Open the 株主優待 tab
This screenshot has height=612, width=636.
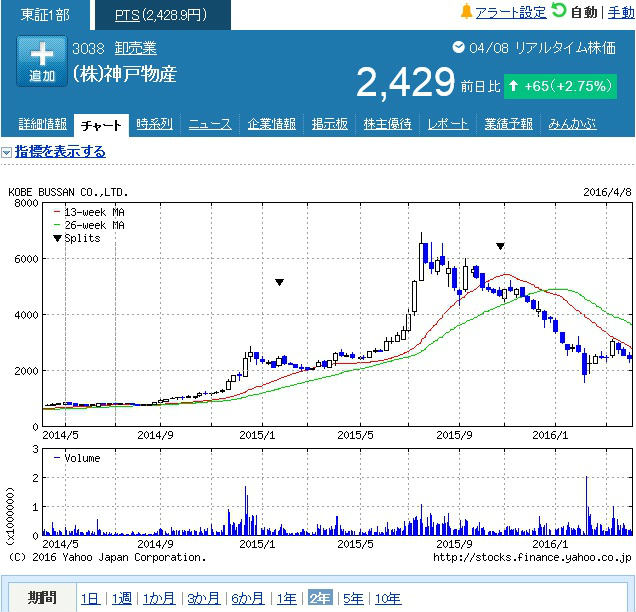(387, 124)
